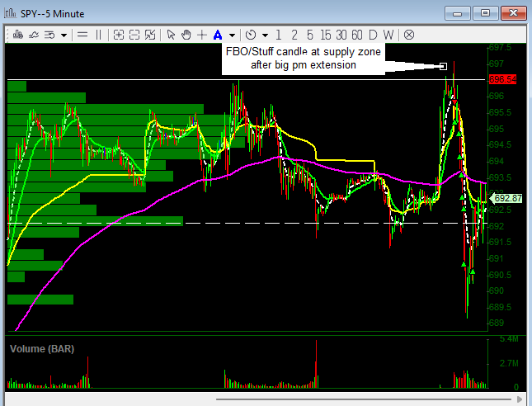Click the zoom in icon
Image resolution: width=532 pixels, height=406 pixels.
click(119, 35)
